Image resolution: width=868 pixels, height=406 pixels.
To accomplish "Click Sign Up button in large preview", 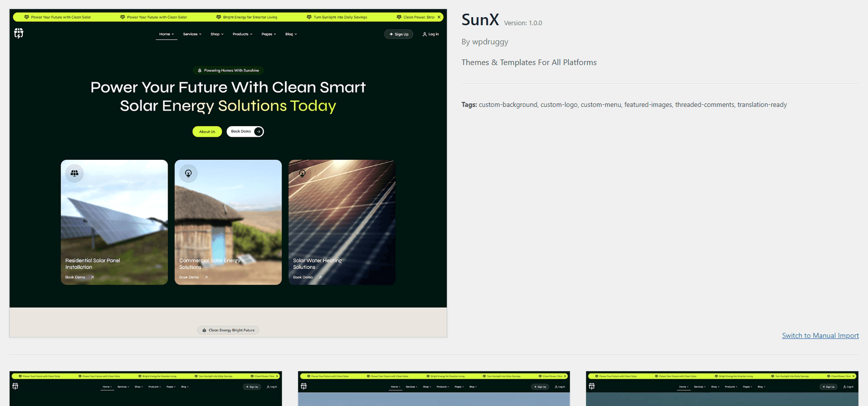I will 399,34.
